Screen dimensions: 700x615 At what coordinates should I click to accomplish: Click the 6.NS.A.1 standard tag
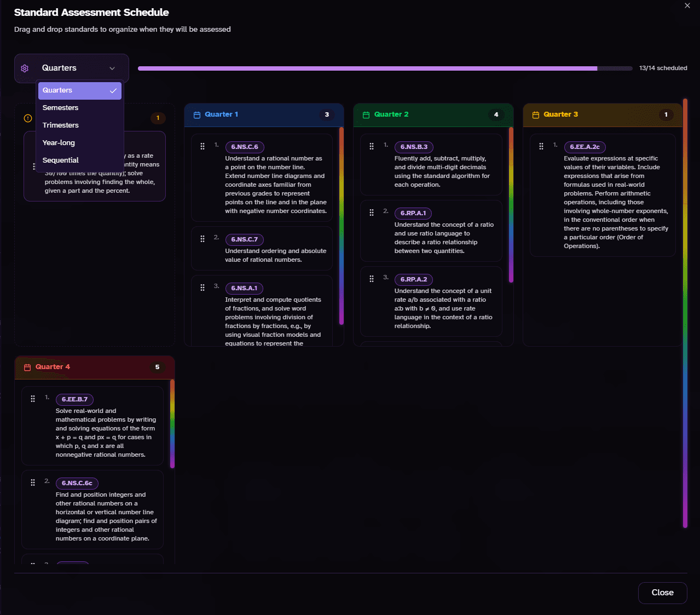244,288
